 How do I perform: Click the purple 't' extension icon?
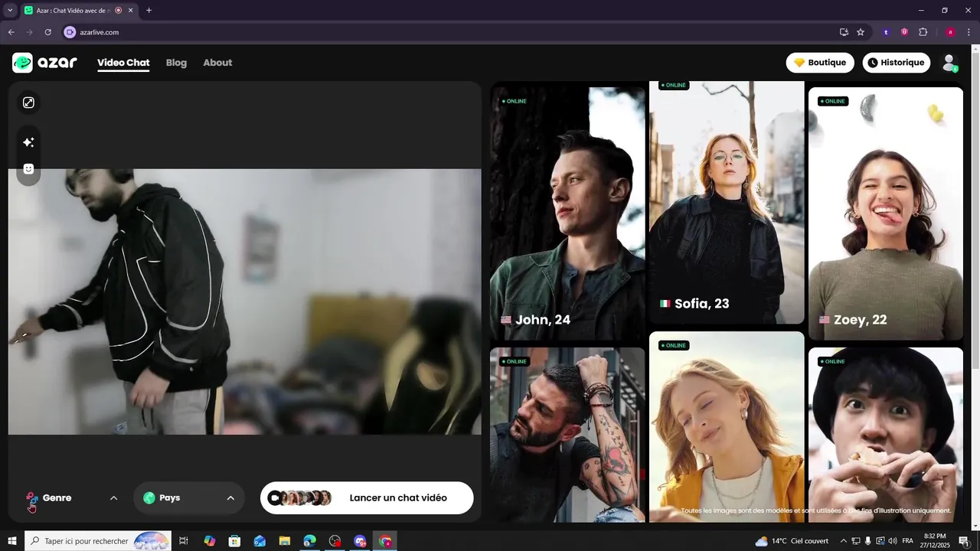click(x=886, y=32)
